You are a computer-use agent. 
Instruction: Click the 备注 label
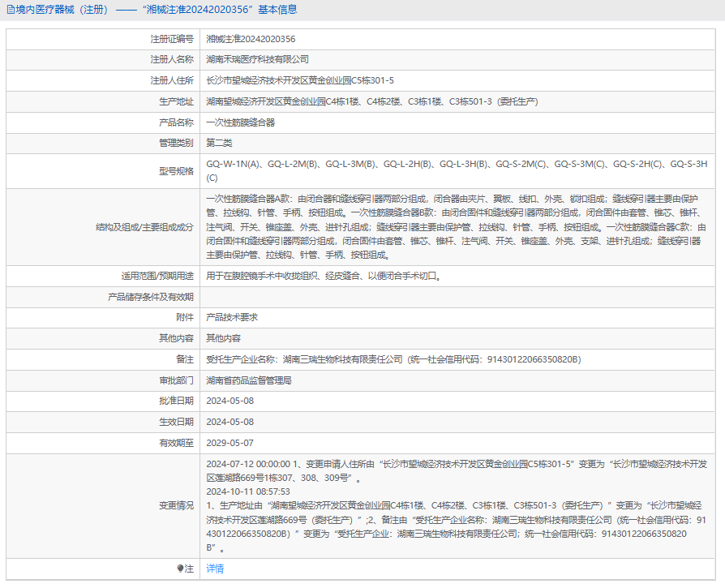pyautogui.click(x=185, y=359)
